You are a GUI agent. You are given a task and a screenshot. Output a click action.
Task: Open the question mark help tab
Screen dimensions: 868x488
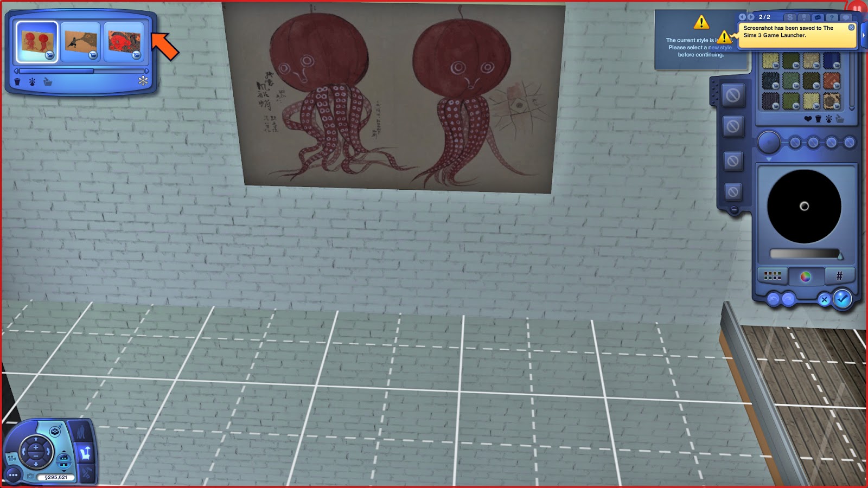point(832,17)
